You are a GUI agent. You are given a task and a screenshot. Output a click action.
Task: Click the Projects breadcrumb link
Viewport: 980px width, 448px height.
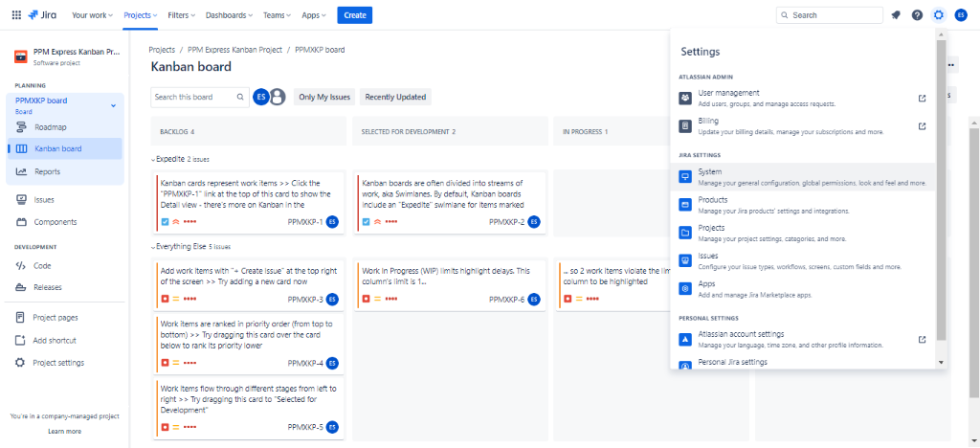162,50
